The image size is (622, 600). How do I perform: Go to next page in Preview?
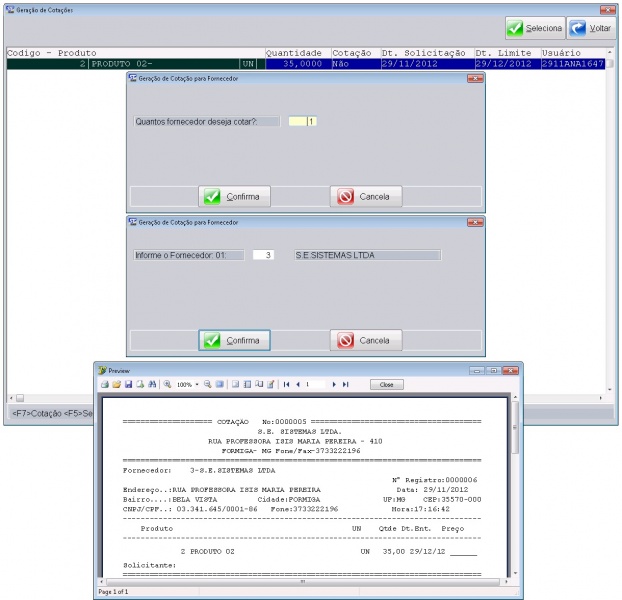point(334,384)
